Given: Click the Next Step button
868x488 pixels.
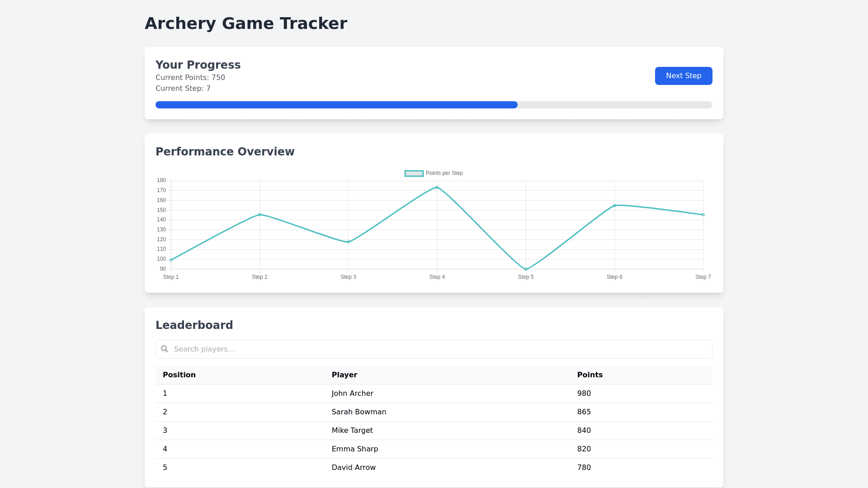Looking at the screenshot, I should (x=683, y=76).
